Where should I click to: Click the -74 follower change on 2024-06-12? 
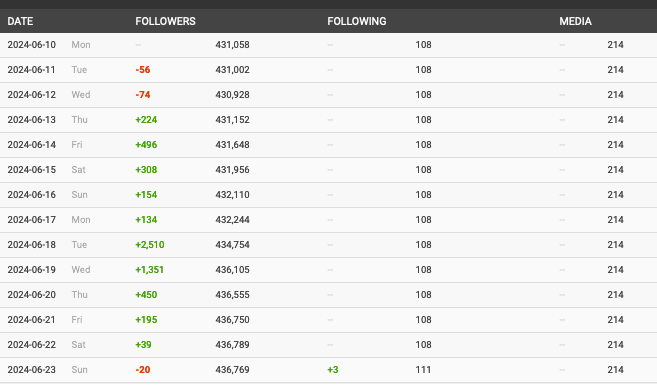(x=143, y=95)
